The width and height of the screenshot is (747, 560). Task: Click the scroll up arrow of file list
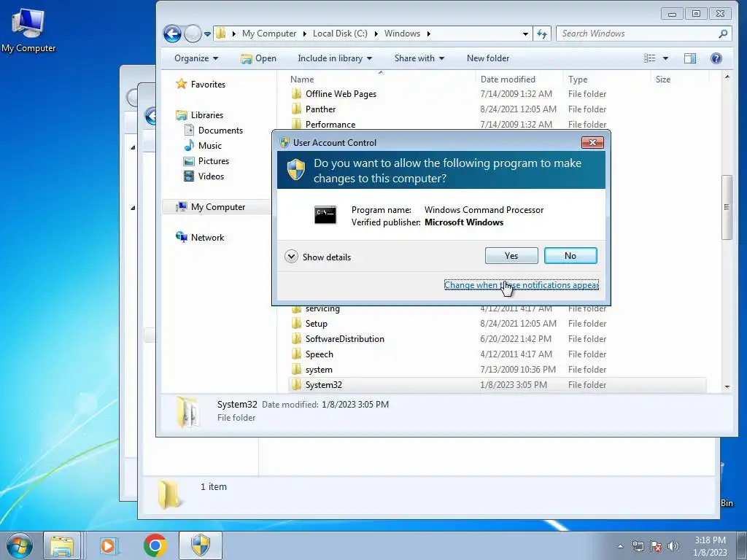click(727, 77)
